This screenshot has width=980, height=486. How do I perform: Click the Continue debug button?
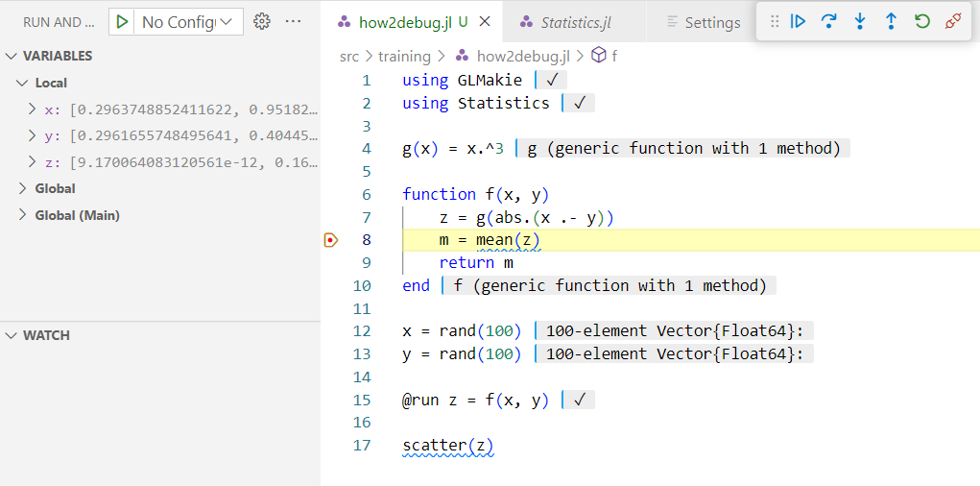click(798, 21)
